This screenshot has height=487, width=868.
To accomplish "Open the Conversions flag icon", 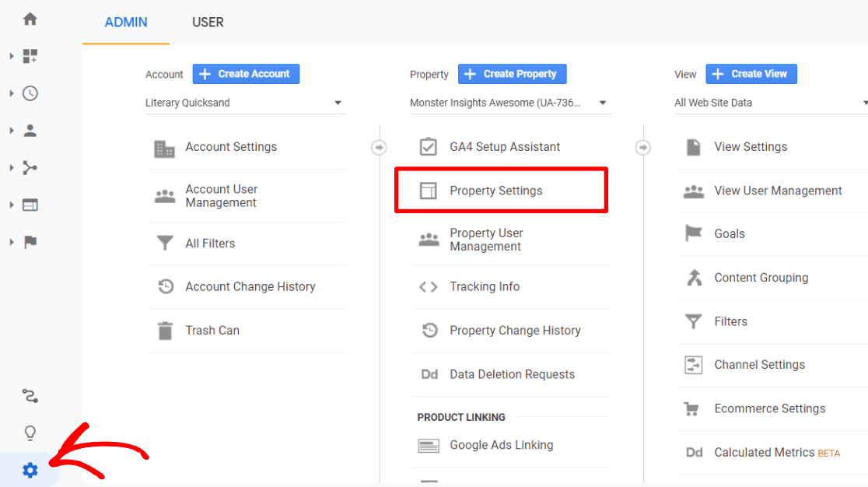I will (x=30, y=242).
